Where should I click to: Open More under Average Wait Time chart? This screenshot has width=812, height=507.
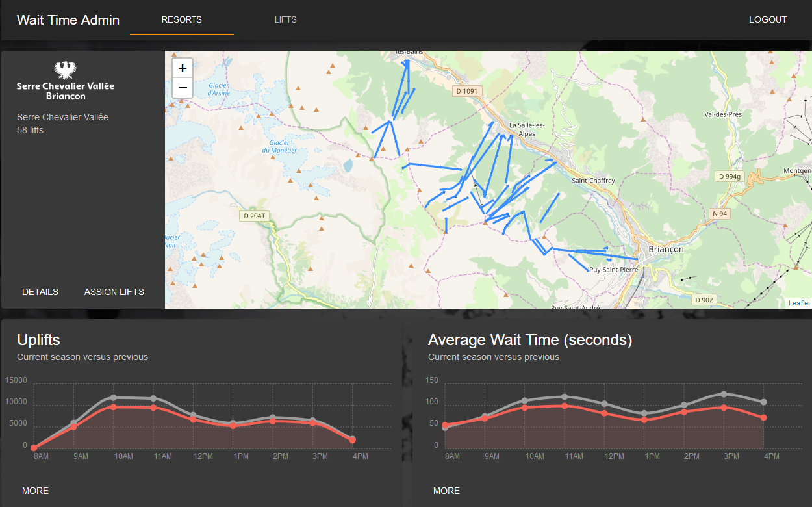coord(446,491)
